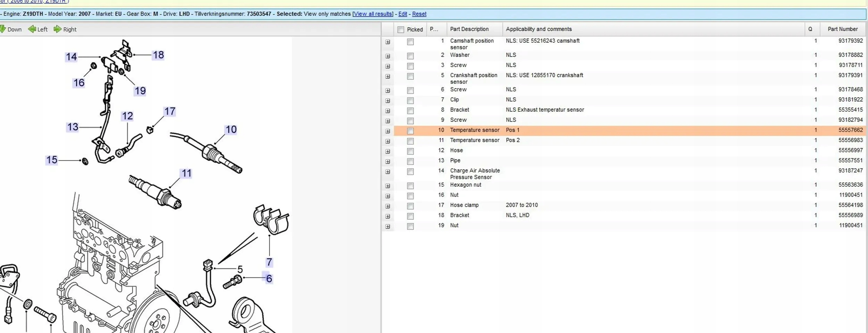Click callout number 6 in diagram
The image size is (868, 333).
pyautogui.click(x=269, y=278)
